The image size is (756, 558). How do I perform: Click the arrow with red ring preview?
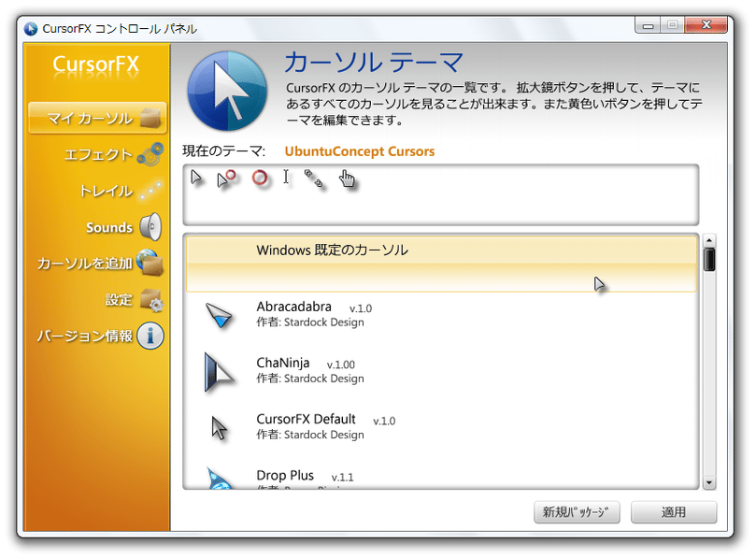[x=226, y=179]
